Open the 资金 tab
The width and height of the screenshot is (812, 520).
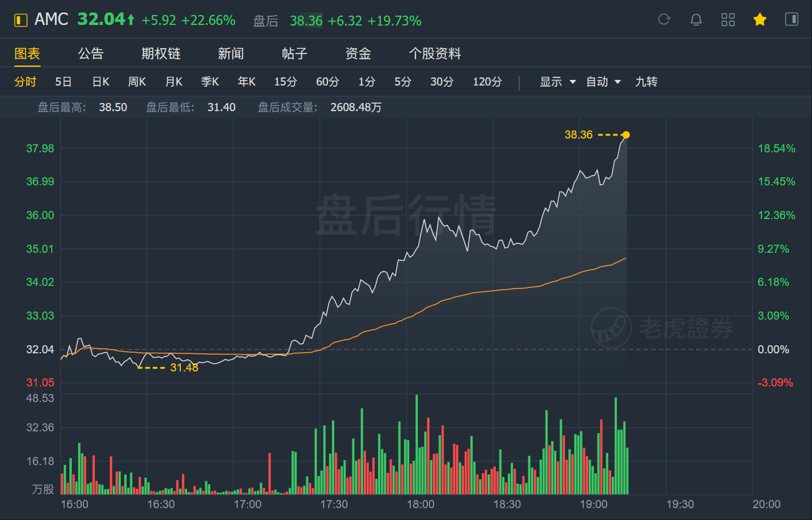(358, 54)
